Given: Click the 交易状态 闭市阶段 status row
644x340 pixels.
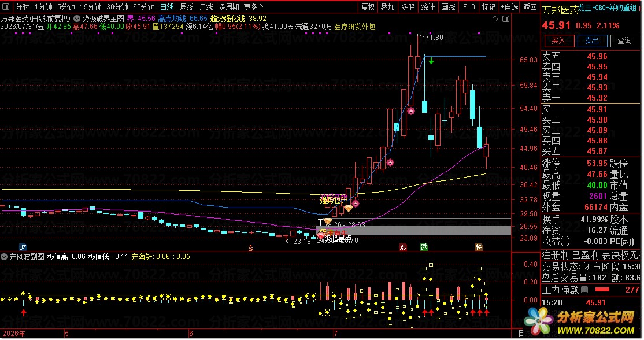Looking at the screenshot, I should coord(591,267).
